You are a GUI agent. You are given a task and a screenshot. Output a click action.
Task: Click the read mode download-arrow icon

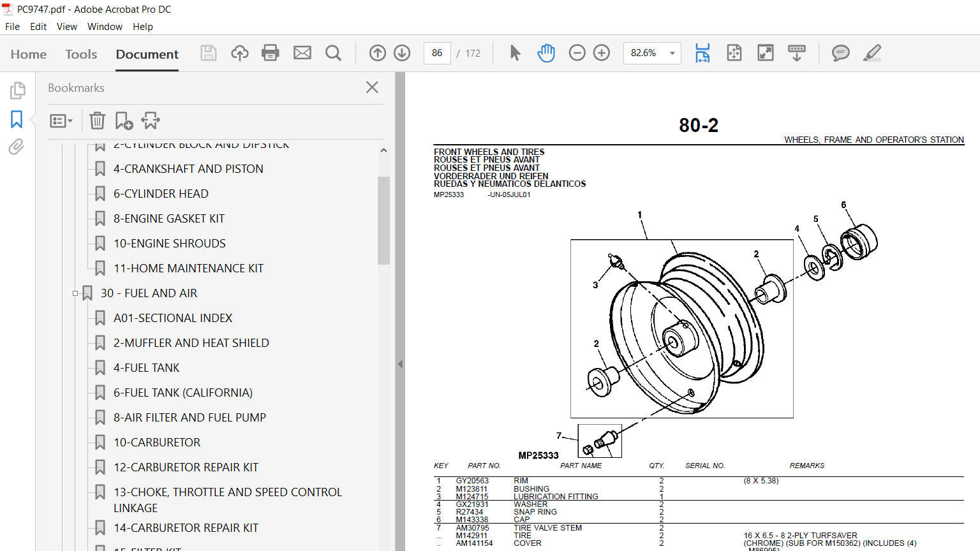click(797, 53)
